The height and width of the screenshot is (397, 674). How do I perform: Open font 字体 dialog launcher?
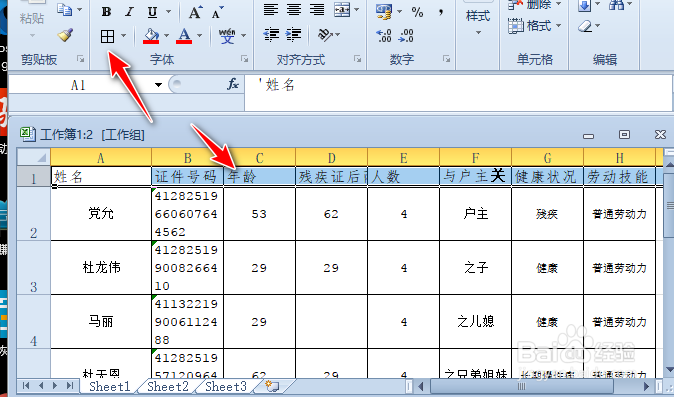(244, 59)
